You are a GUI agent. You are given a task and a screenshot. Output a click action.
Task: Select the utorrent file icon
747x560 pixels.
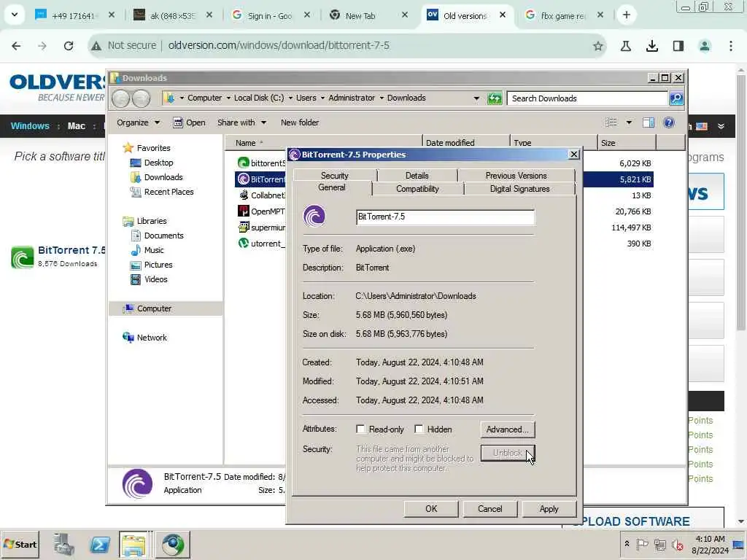click(244, 244)
